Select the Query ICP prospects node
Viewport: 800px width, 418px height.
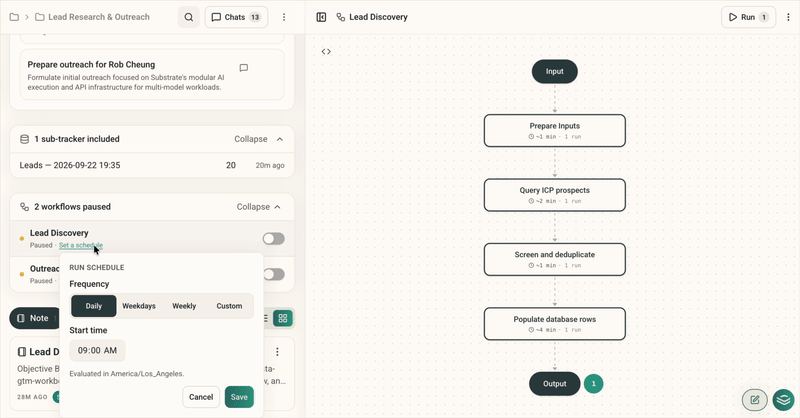[555, 195]
